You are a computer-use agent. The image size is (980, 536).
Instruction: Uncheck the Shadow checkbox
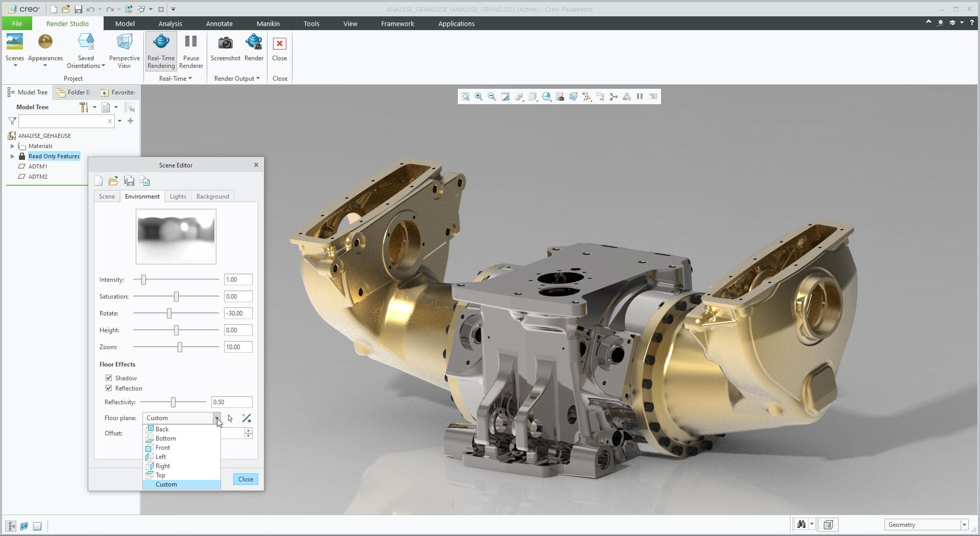109,378
